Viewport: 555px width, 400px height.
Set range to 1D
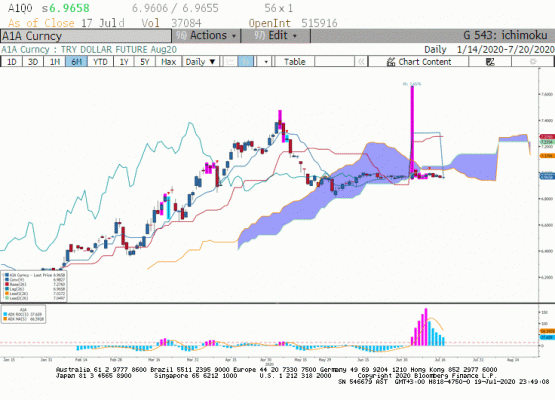(12, 62)
